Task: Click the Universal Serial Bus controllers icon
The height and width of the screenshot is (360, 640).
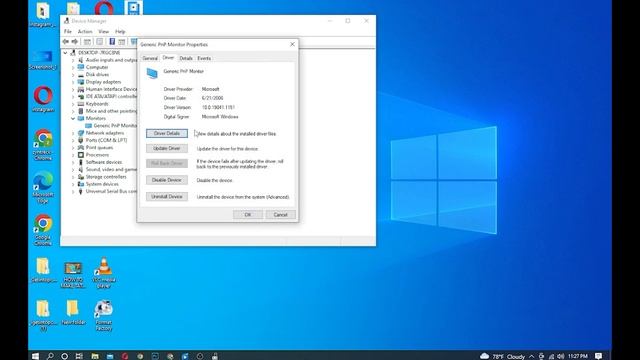Action: point(80,191)
